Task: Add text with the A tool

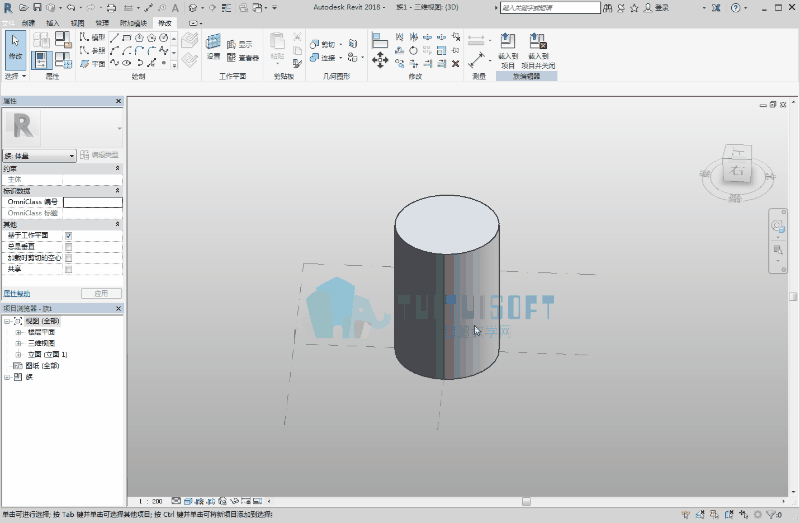Action: click(x=175, y=8)
